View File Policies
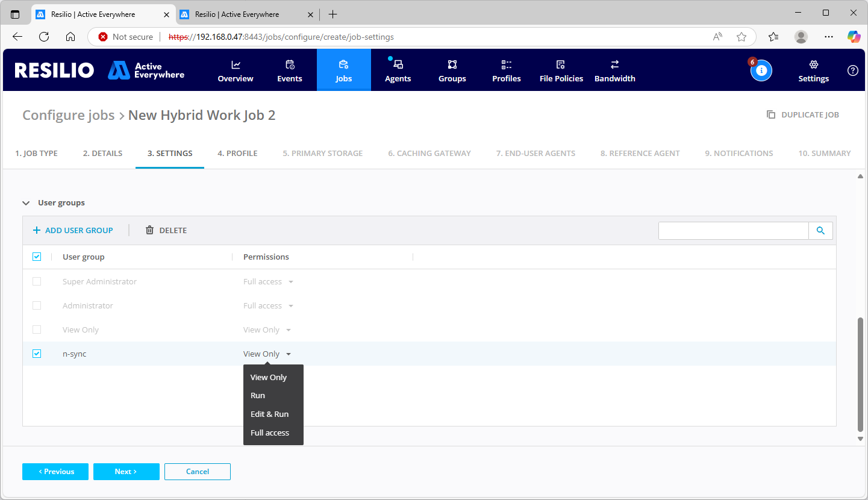The image size is (868, 500). click(x=561, y=69)
